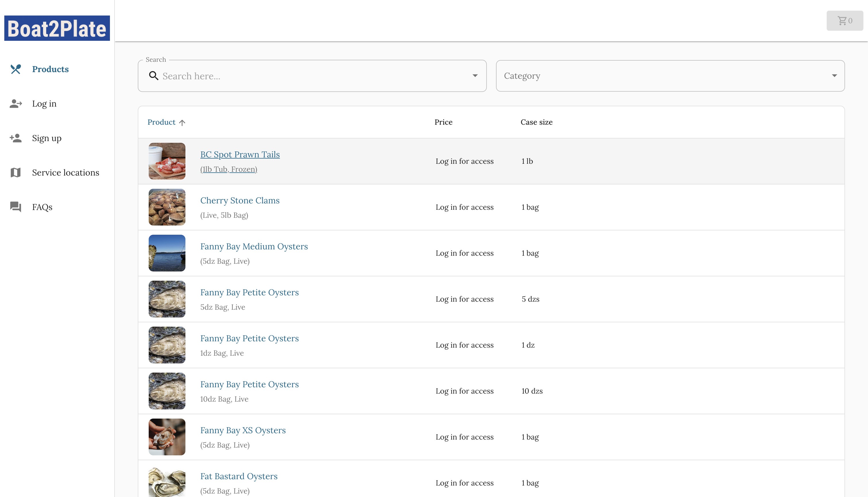Click the Cherry Stone Clams thumbnail
This screenshot has width=868, height=497.
click(x=167, y=207)
